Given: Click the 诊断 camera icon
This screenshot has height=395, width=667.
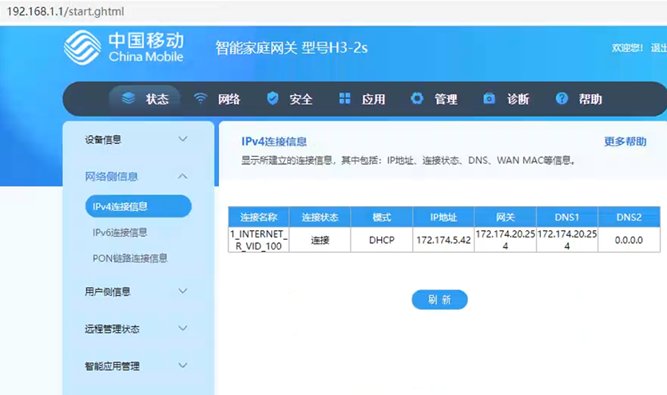Looking at the screenshot, I should [x=489, y=98].
